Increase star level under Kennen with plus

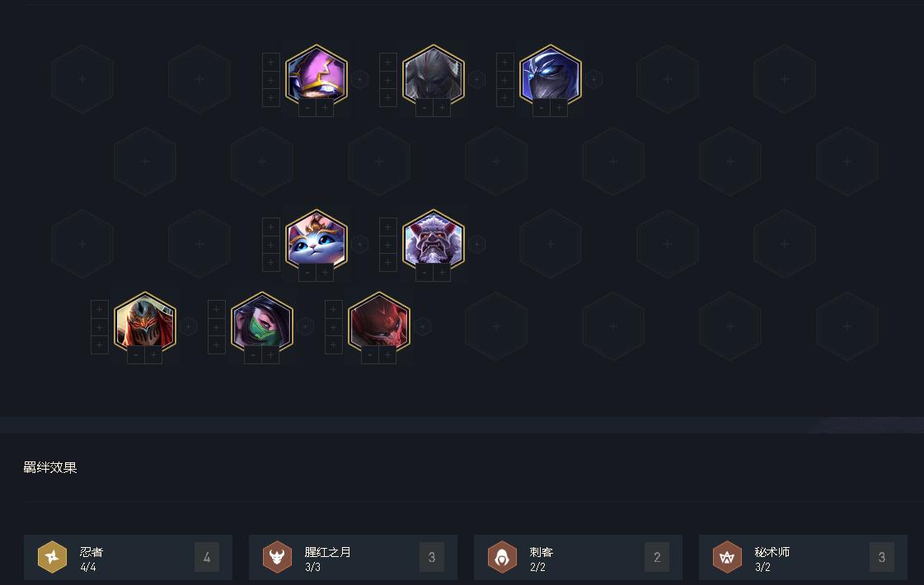[325, 108]
